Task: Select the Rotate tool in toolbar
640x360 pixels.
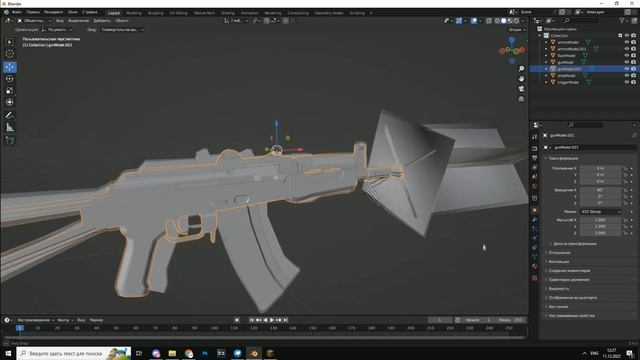Action: 10,79
